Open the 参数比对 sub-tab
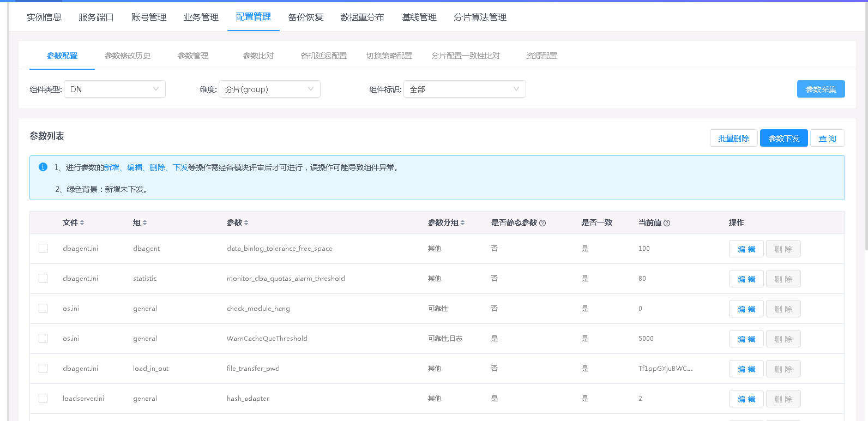868x421 pixels. pyautogui.click(x=258, y=56)
